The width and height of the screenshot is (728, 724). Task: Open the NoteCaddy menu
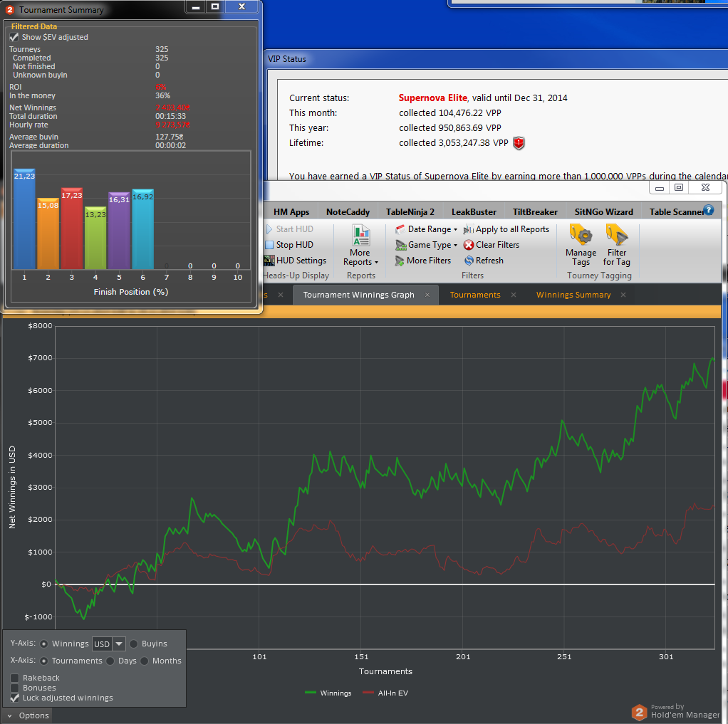click(x=348, y=212)
